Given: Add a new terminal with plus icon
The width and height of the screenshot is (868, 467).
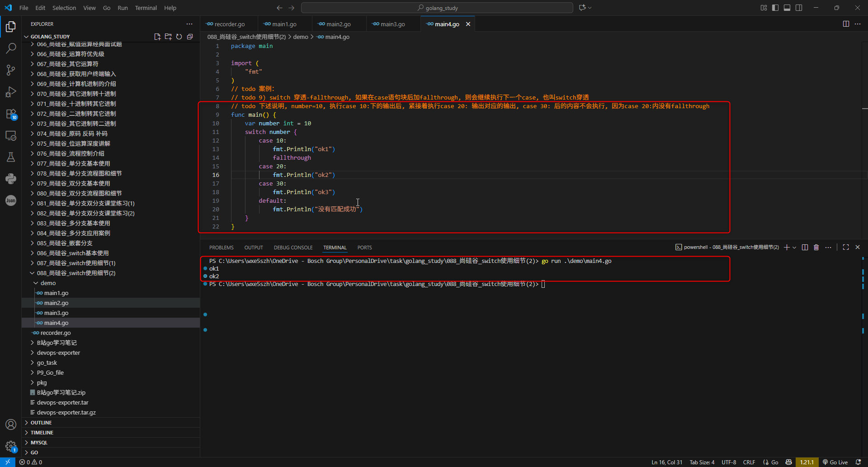Looking at the screenshot, I should point(787,248).
